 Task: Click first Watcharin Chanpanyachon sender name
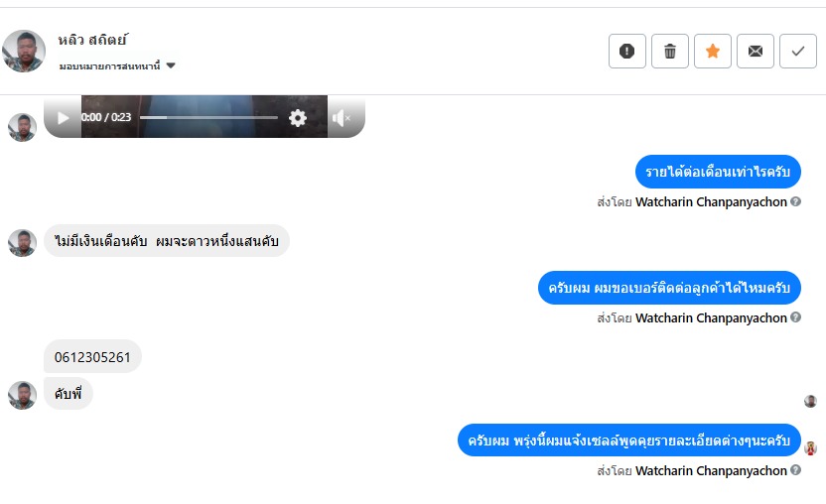coord(711,201)
